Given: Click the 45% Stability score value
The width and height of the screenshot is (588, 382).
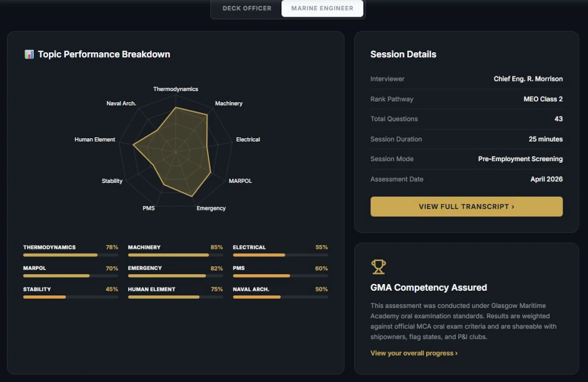Looking at the screenshot, I should [x=112, y=289].
